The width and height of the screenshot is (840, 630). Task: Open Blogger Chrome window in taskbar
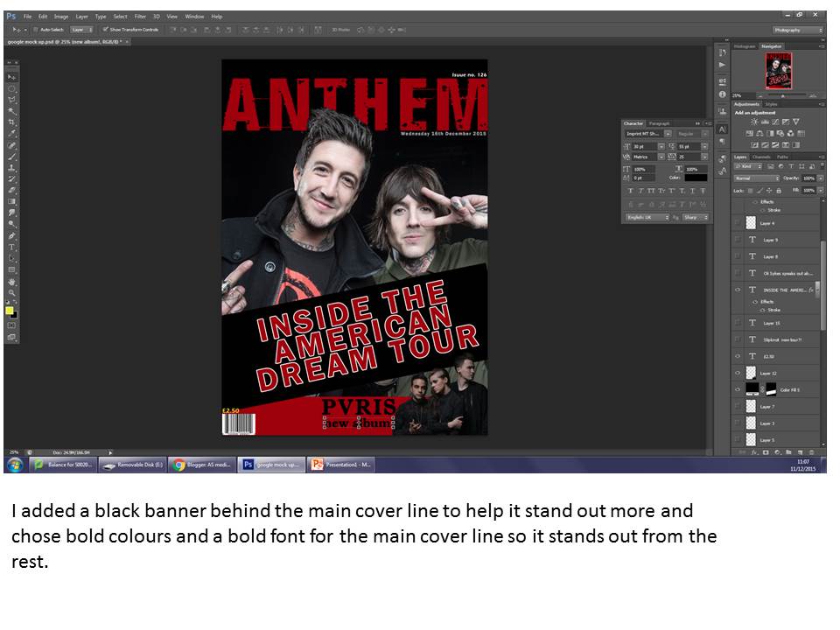point(202,465)
